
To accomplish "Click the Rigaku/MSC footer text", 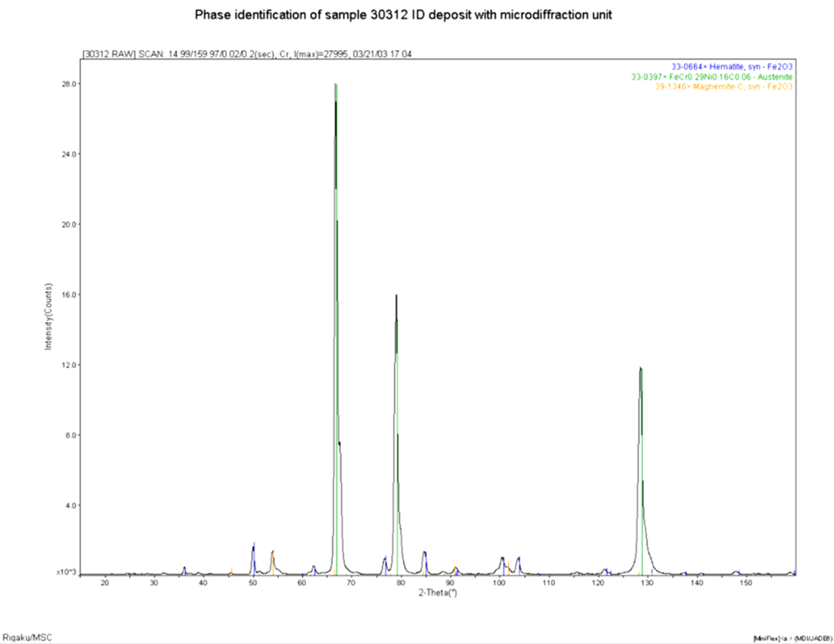I will coord(27,638).
